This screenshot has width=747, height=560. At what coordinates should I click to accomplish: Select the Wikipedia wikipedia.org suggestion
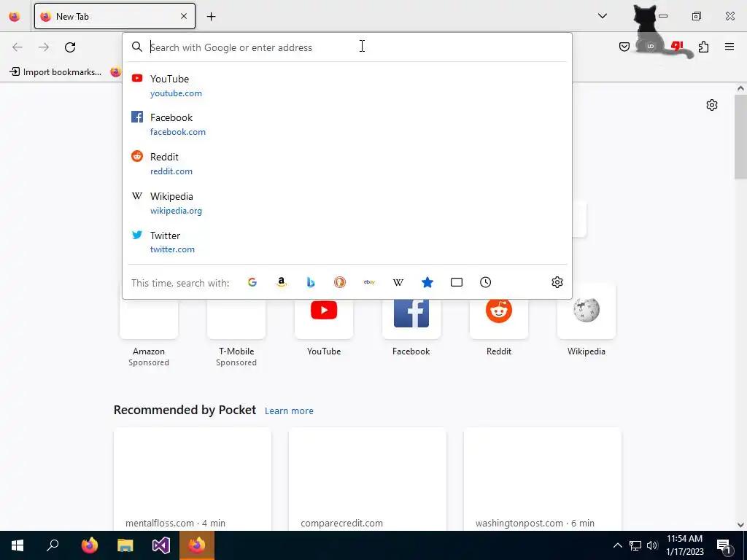(347, 203)
